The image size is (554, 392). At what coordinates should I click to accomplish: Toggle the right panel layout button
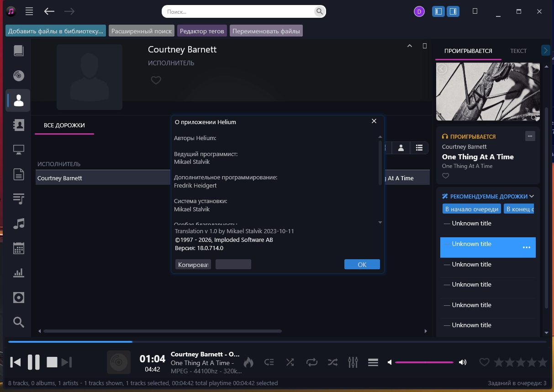pos(453,11)
